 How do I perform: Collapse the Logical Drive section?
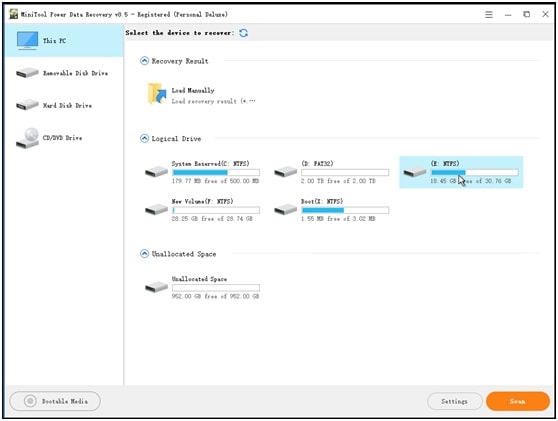pos(144,138)
